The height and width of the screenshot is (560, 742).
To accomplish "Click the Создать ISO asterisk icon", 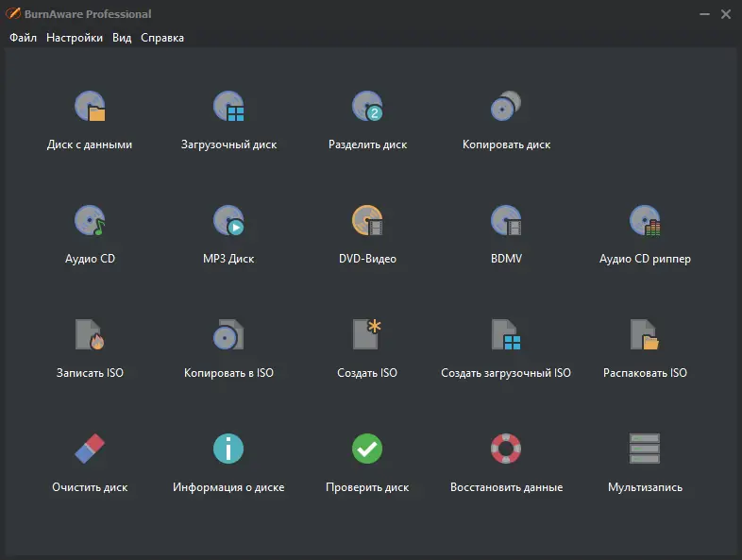I will [367, 334].
